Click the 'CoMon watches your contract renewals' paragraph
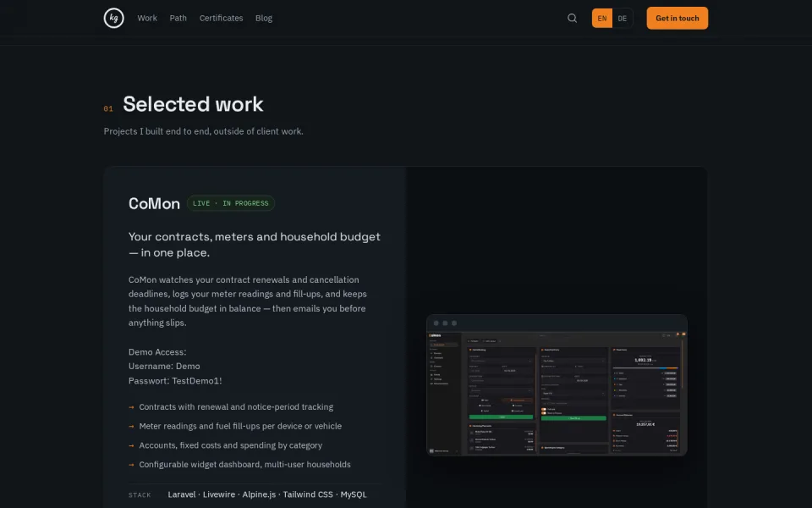 tap(248, 301)
